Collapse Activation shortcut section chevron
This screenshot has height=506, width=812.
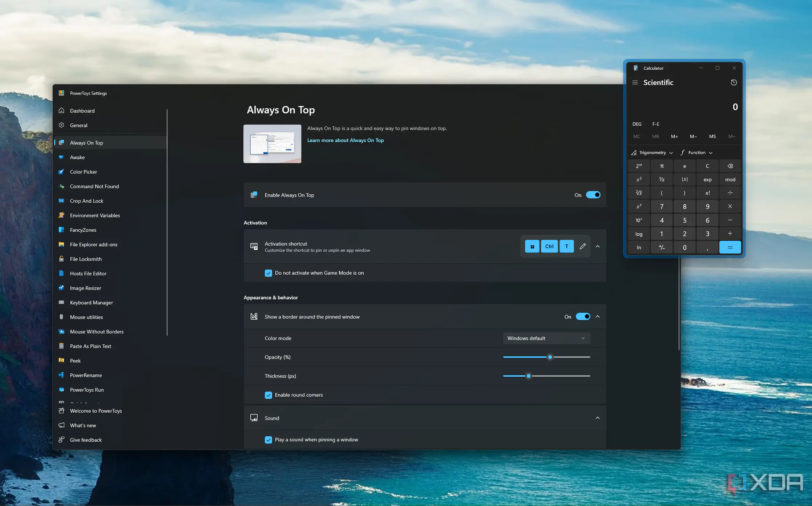598,246
